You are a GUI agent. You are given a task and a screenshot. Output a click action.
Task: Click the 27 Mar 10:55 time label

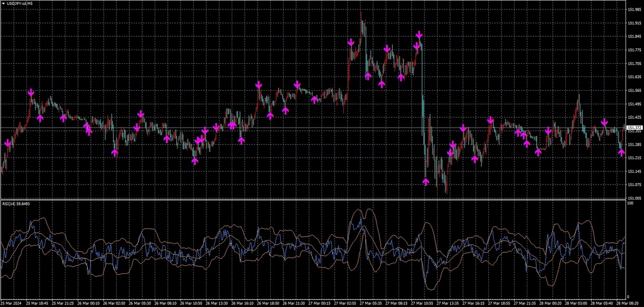click(422, 303)
